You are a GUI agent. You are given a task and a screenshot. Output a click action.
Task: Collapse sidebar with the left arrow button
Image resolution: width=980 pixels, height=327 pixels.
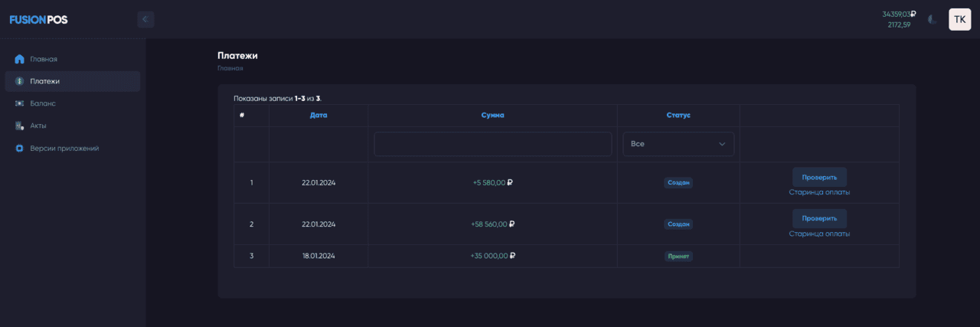click(145, 19)
